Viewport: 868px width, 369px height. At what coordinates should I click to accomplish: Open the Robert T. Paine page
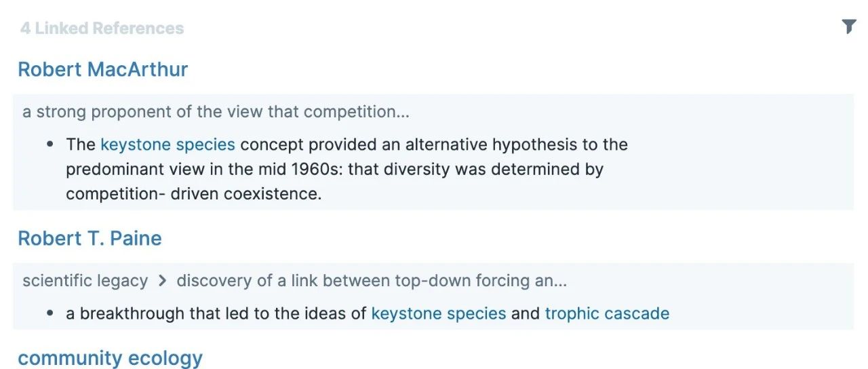(90, 238)
